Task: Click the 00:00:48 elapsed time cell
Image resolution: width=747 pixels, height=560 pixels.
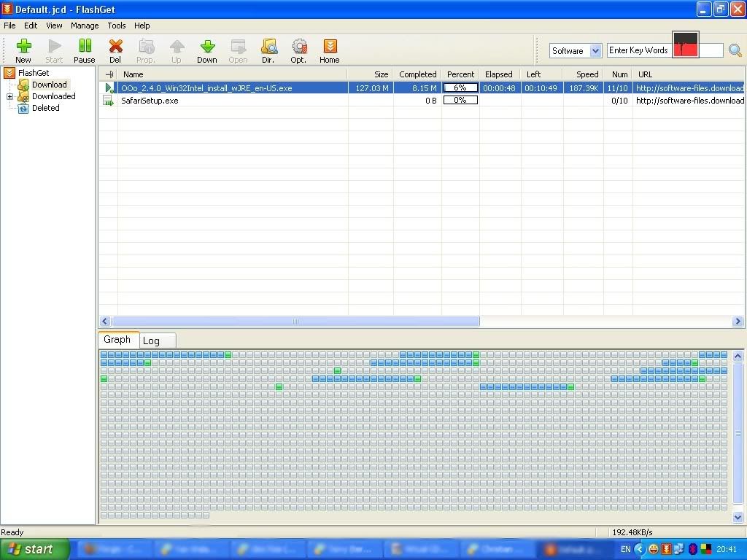Action: click(499, 88)
